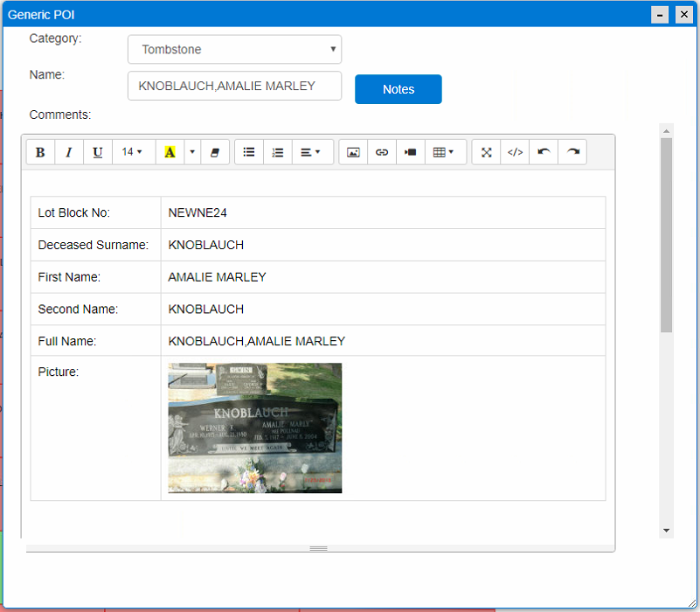Click the Deceased Surname KNOBLAUCH value
700x612 pixels.
(205, 245)
